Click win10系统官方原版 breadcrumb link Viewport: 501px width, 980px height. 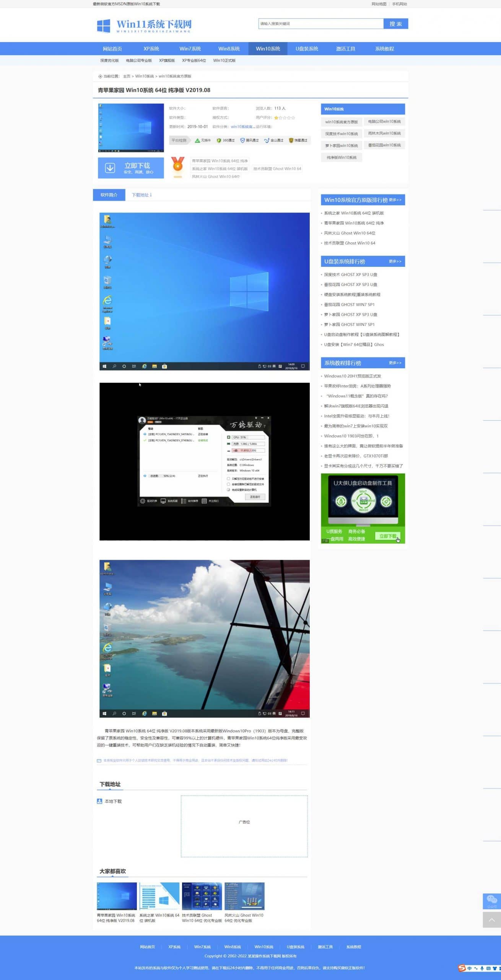[175, 76]
